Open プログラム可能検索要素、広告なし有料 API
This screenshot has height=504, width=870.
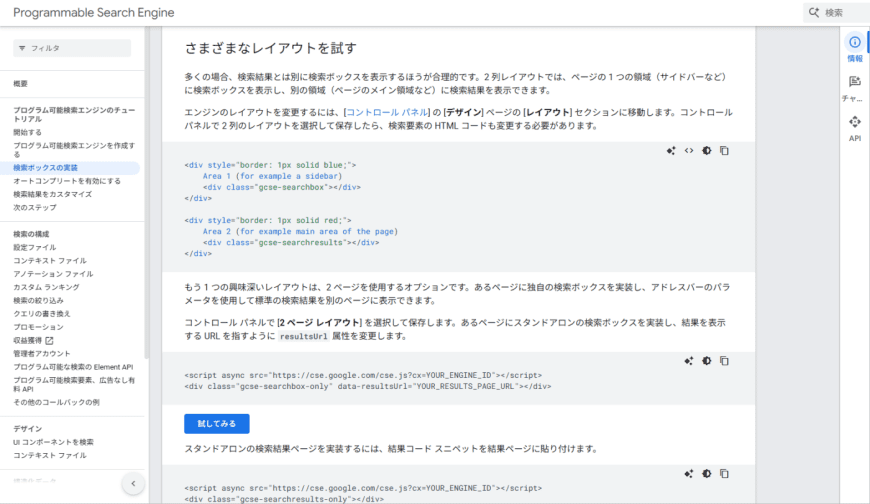click(74, 385)
